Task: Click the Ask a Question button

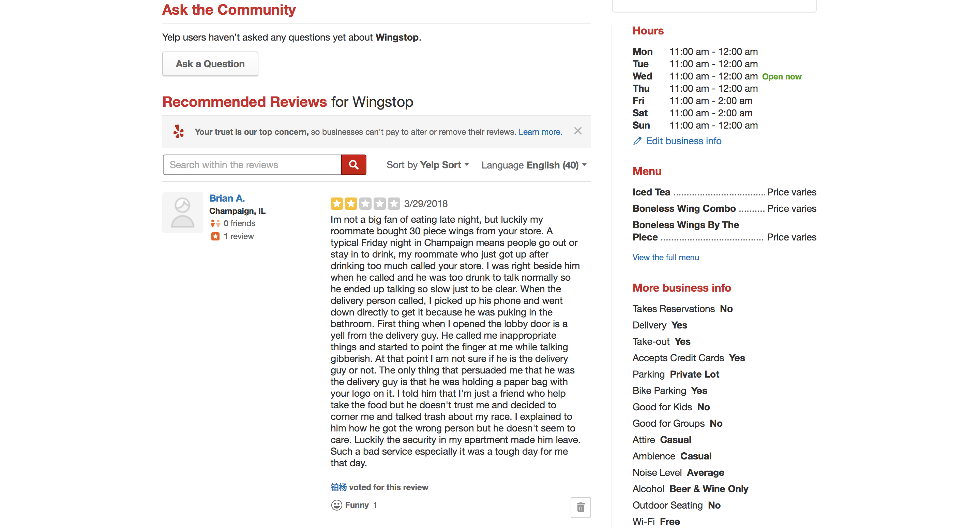Action: click(x=210, y=64)
